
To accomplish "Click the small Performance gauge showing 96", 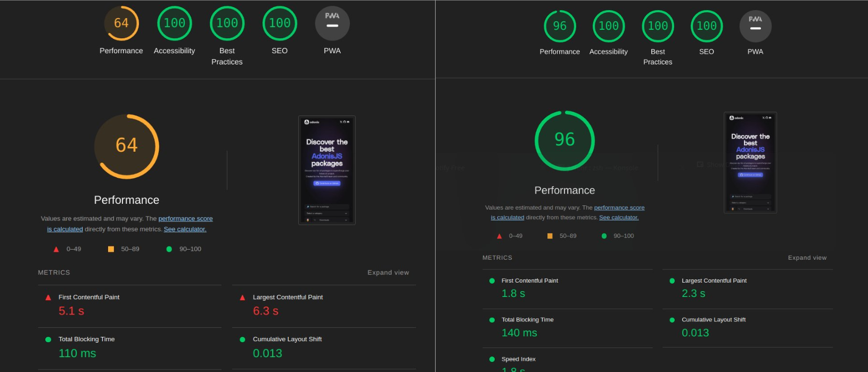I will pyautogui.click(x=559, y=26).
